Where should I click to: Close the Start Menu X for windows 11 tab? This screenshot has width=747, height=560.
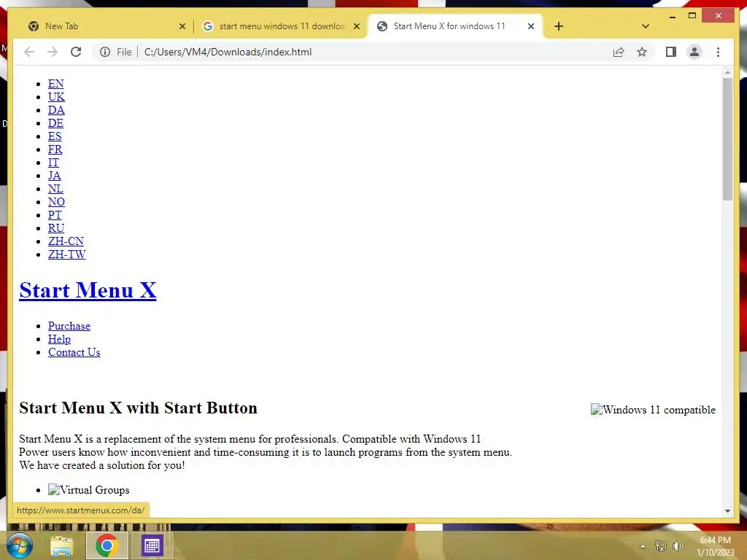tap(531, 26)
